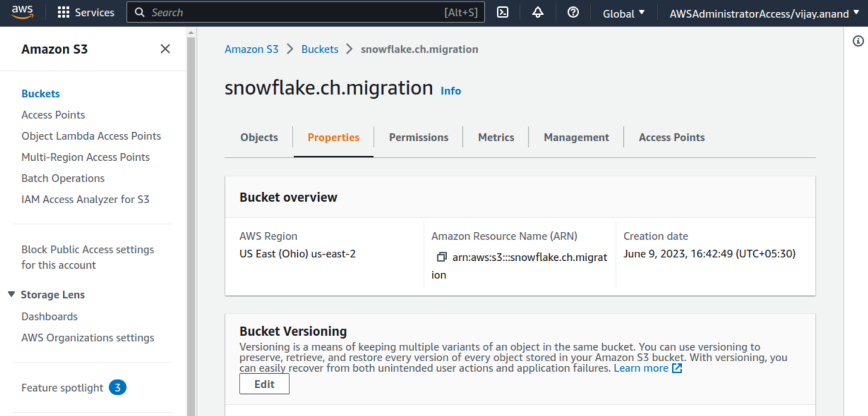
Task: Open the AWSAdministratorAccess account menu
Action: (765, 14)
